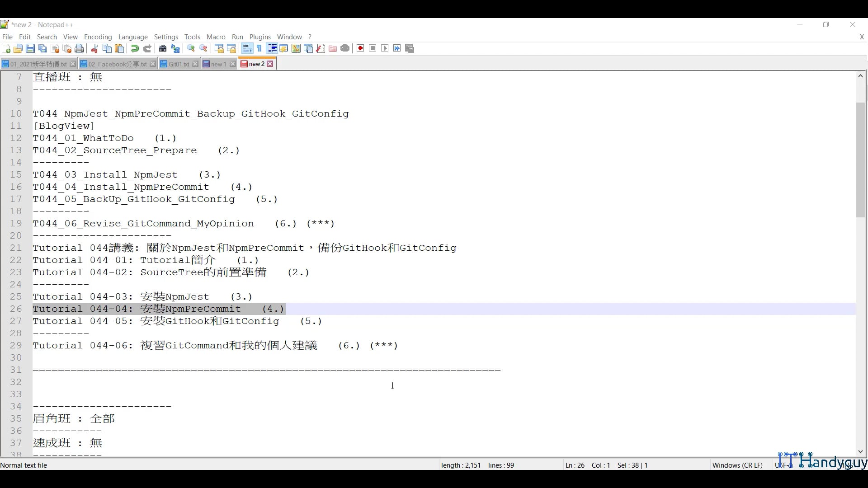
Task: Click the Print icon
Action: pos(79,48)
